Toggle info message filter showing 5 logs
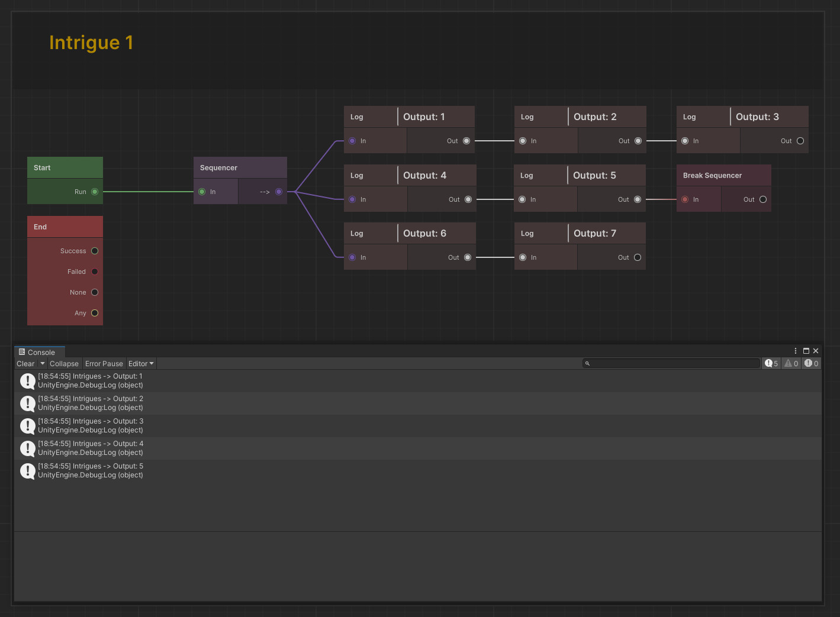The image size is (840, 617). pos(771,364)
